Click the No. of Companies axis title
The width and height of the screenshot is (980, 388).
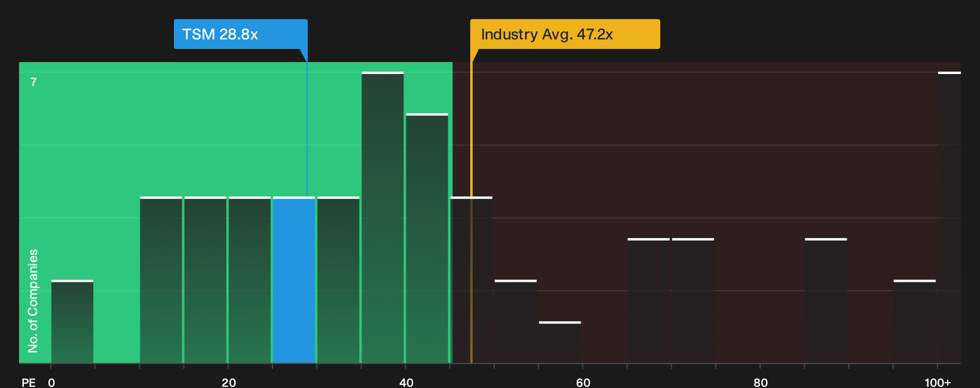(x=33, y=300)
